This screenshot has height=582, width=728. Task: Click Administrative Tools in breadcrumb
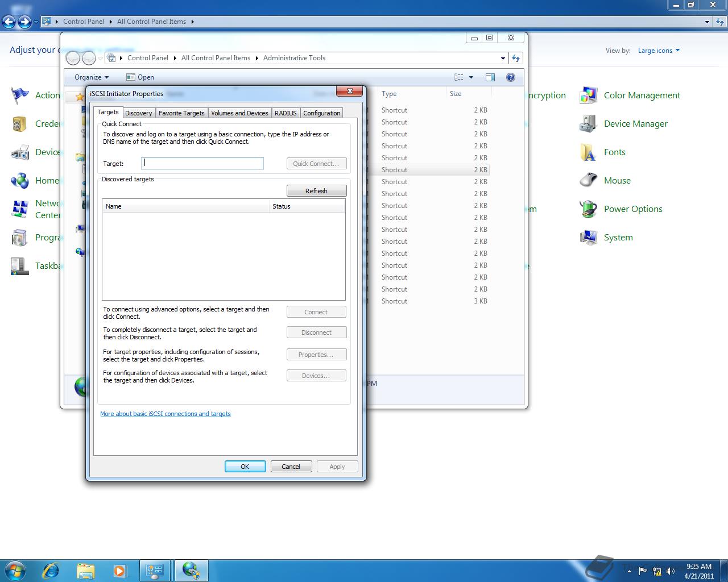[x=294, y=58]
